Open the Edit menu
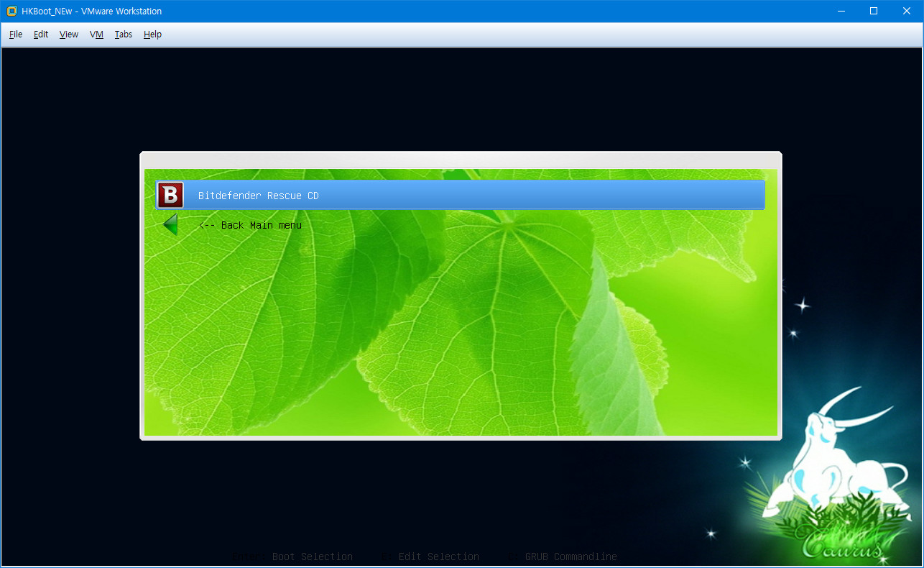Screen dimensions: 924x568 (x=41, y=35)
